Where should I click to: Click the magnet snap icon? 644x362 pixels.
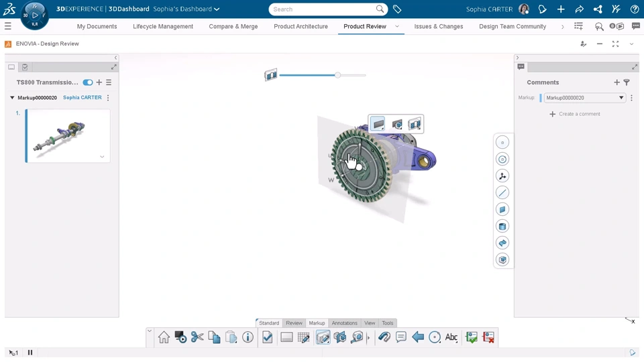pos(384,337)
